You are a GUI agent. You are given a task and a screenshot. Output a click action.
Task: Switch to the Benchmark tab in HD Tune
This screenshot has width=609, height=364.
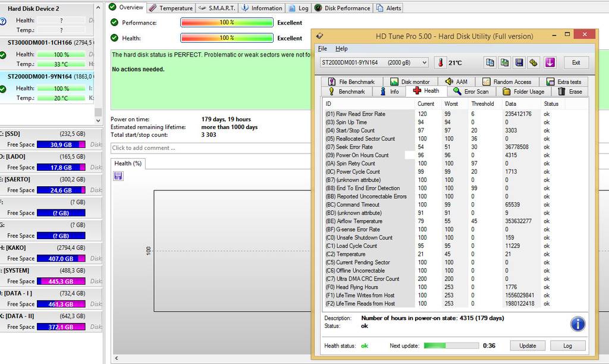pos(347,92)
